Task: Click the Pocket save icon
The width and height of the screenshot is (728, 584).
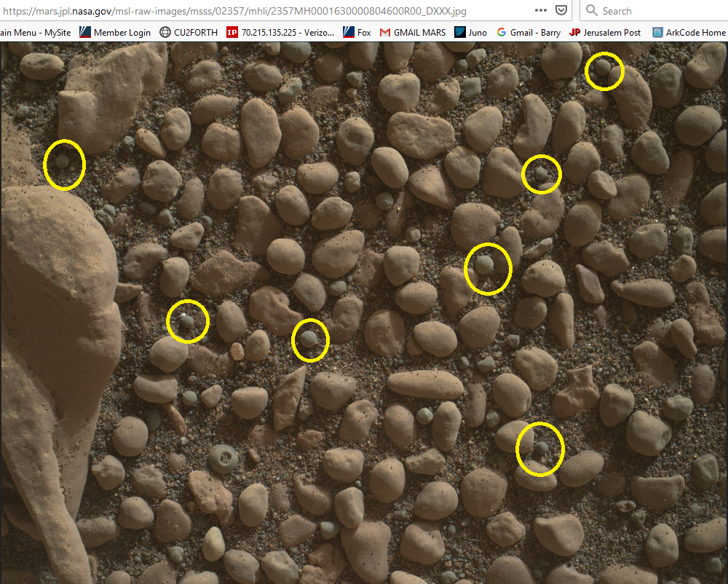Action: click(561, 10)
